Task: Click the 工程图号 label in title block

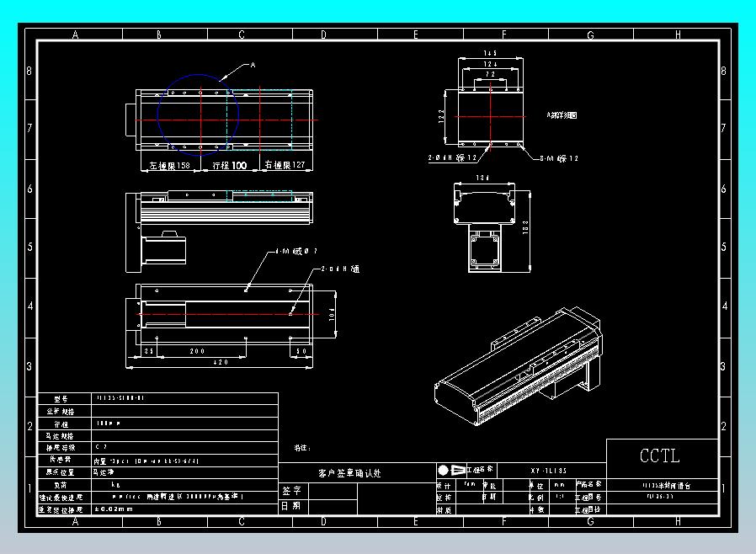Action: click(588, 497)
